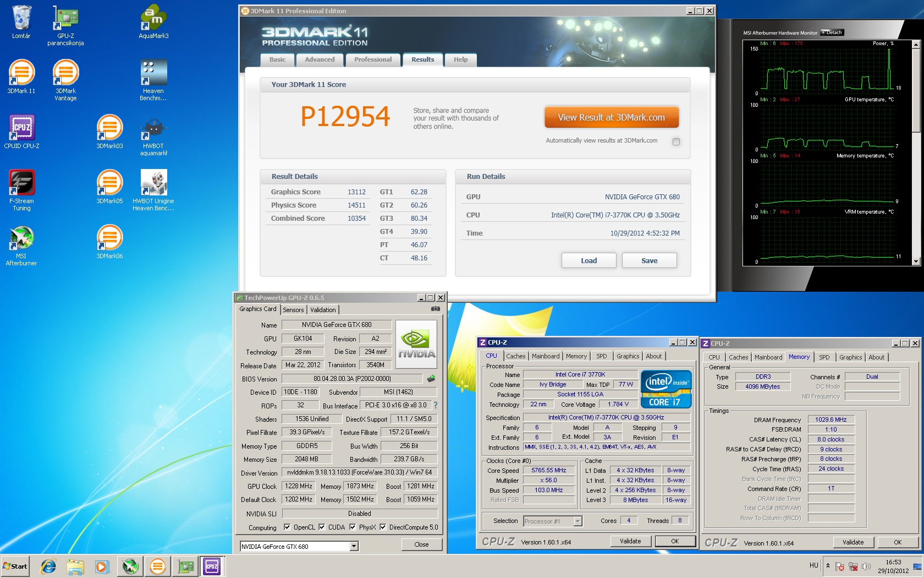Image resolution: width=924 pixels, height=578 pixels.
Task: Click the HU input language indicator
Action: pos(814,565)
